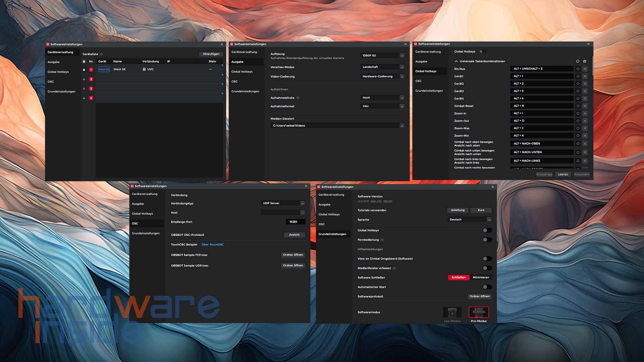Enable the Global Hotkeys switch in the hotkeys panel

coord(482,52)
